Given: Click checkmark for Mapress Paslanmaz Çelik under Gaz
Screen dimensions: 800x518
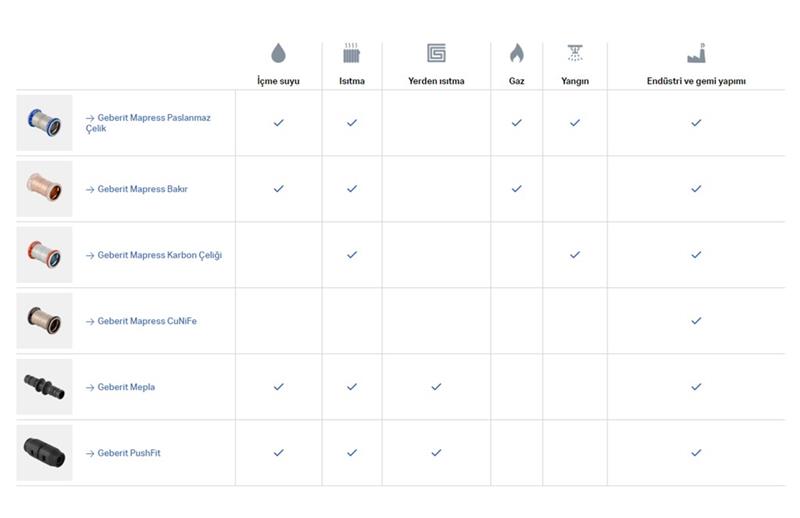Looking at the screenshot, I should 516,123.
